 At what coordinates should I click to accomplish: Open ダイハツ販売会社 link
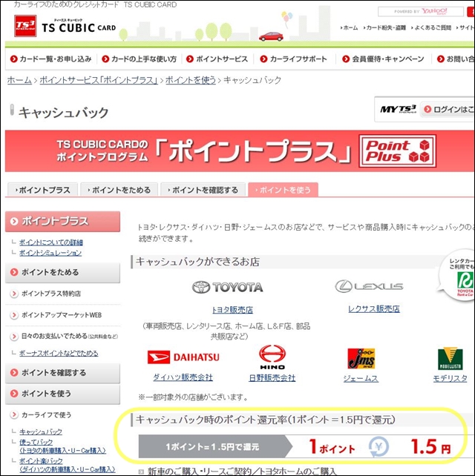(x=183, y=377)
